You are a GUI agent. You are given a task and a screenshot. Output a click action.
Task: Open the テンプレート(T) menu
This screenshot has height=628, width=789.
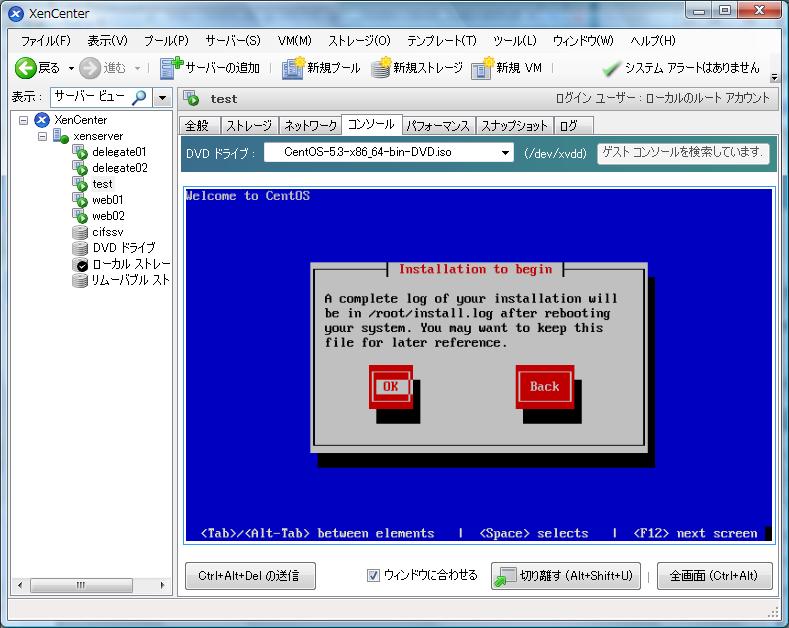[442, 41]
